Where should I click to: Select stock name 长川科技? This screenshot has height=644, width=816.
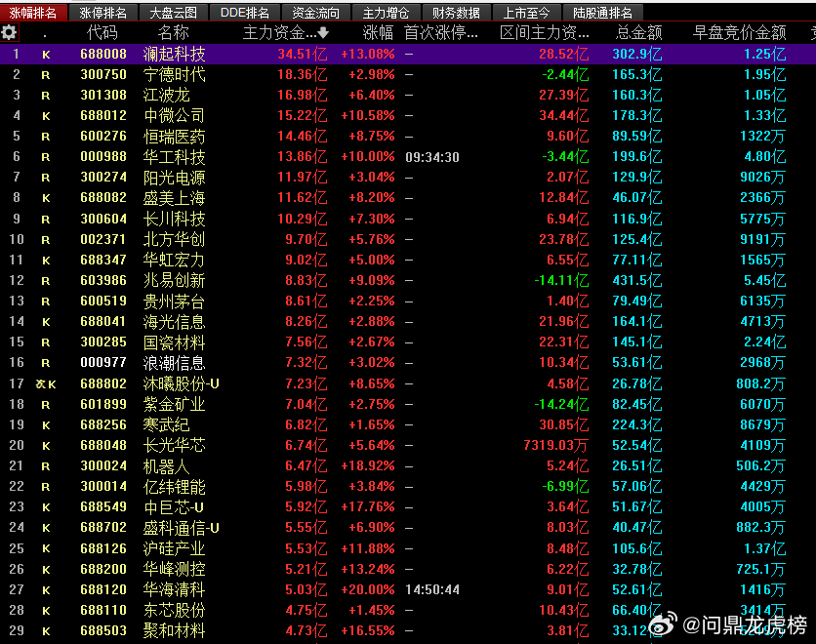[175, 219]
